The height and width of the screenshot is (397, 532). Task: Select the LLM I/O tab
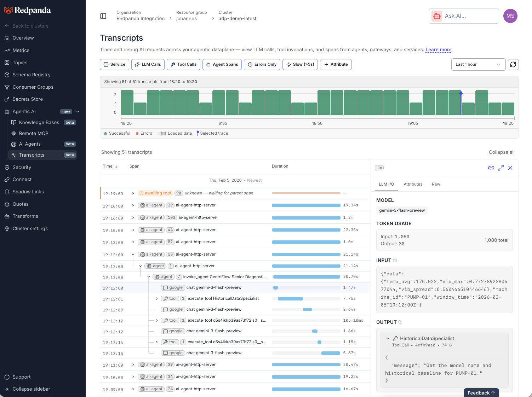coord(386,184)
